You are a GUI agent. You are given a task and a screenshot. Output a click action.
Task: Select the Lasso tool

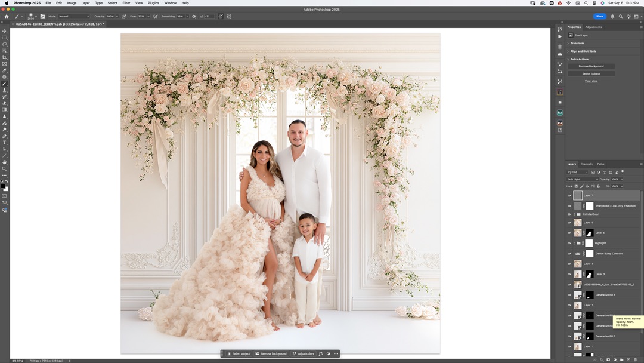pyautogui.click(x=5, y=44)
